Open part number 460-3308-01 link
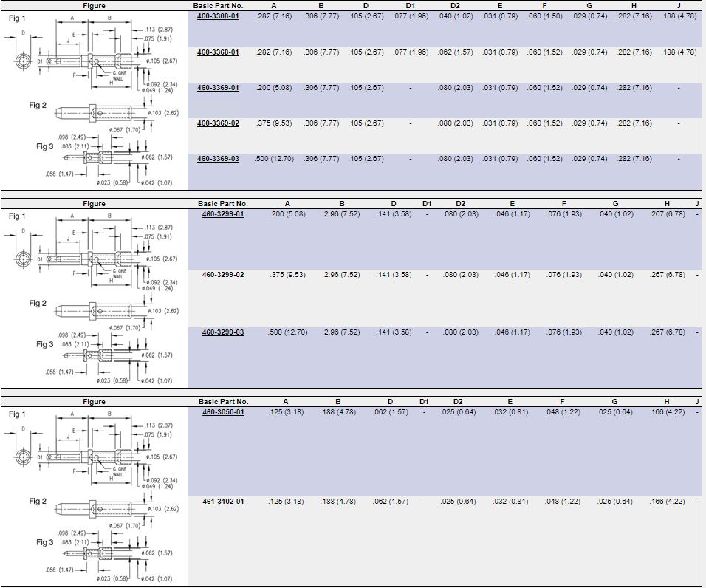The image size is (706, 588). point(218,16)
